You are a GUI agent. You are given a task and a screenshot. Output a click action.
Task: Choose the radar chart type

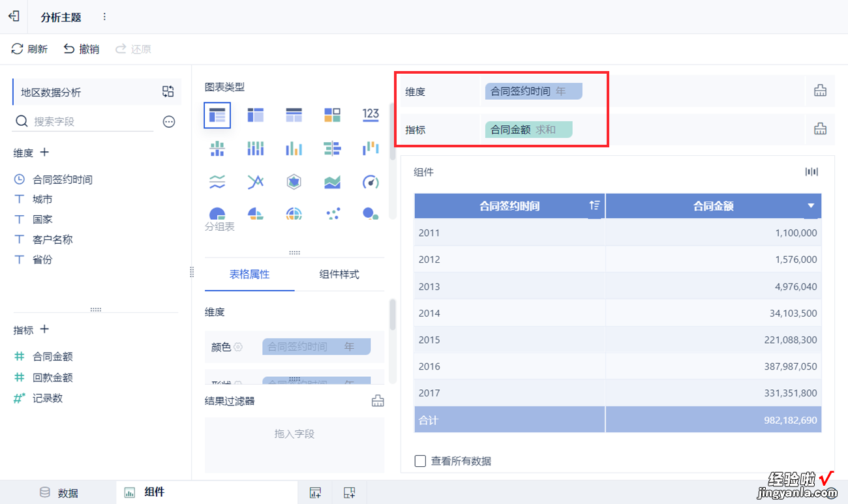(294, 182)
